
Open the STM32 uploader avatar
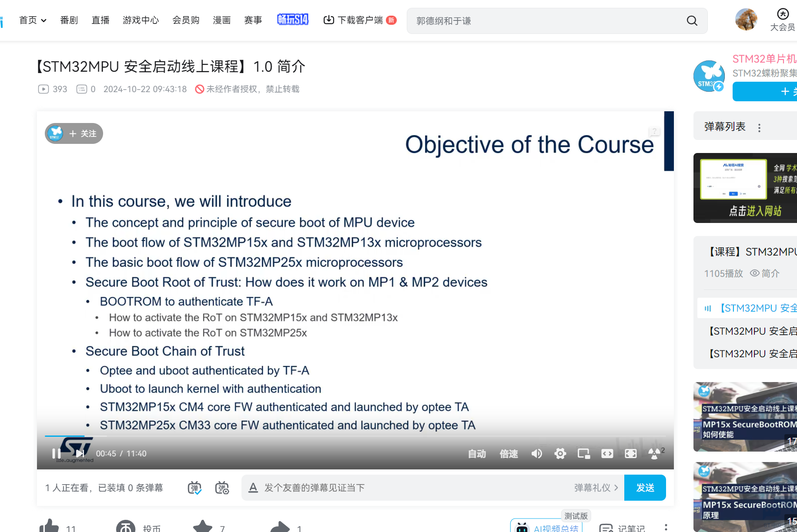709,76
